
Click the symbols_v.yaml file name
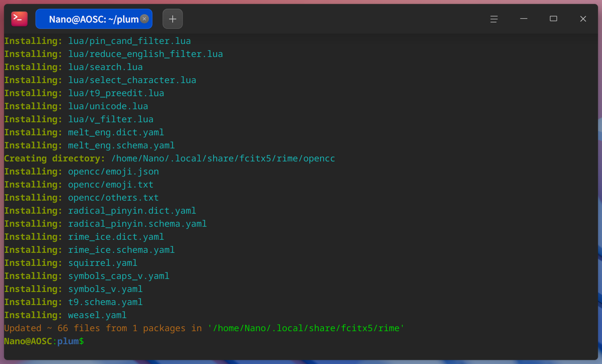pos(105,289)
